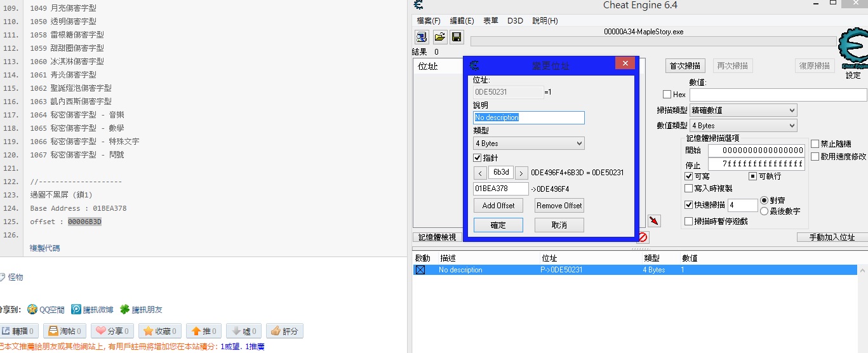
Task: Click the star 收藏 favorite button
Action: (x=160, y=331)
